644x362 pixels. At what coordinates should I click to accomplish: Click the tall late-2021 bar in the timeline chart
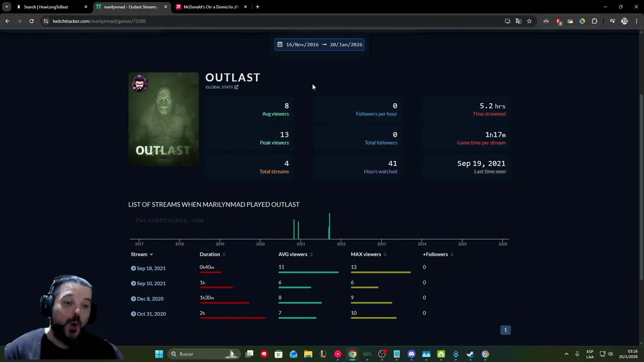[330, 226]
